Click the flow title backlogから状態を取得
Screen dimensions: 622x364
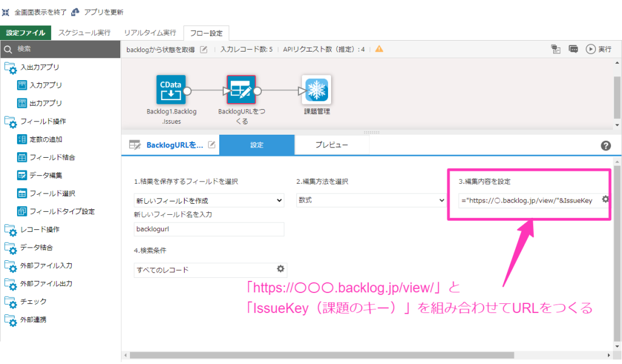[160, 50]
